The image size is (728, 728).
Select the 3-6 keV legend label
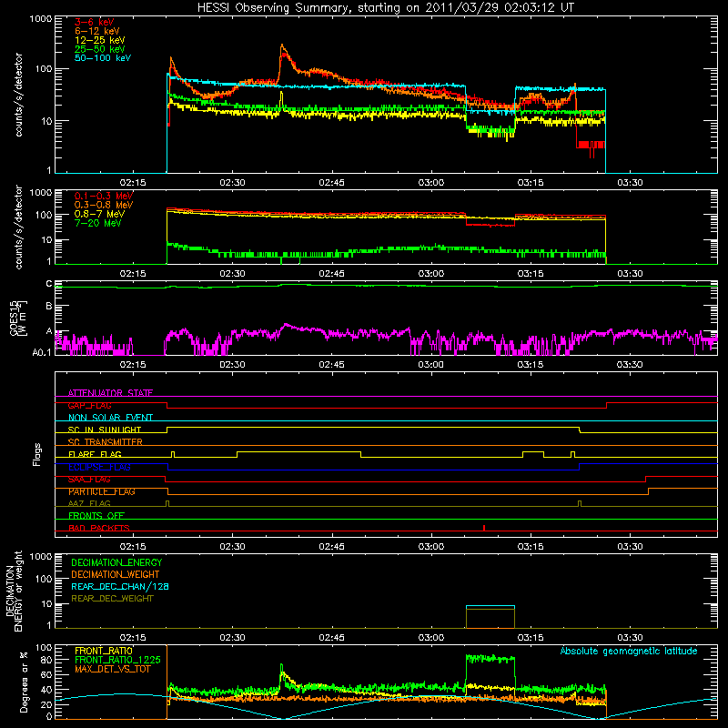(x=94, y=22)
